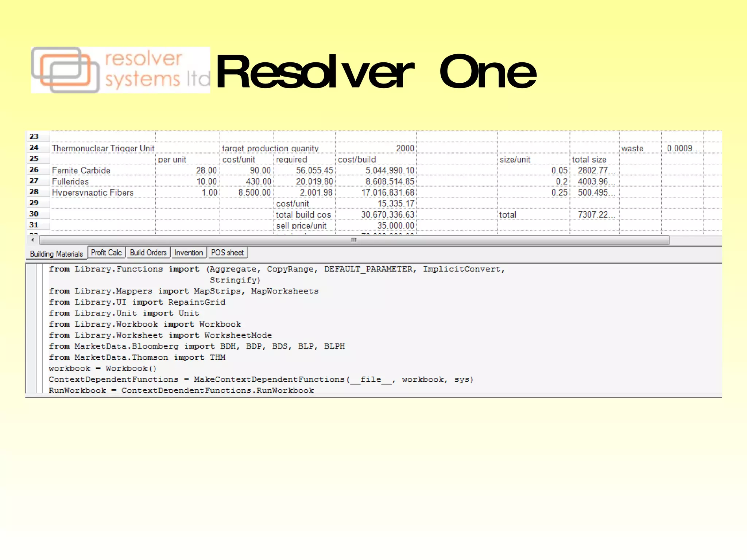Select row header 24
The height and width of the screenshot is (560, 747).
point(38,148)
